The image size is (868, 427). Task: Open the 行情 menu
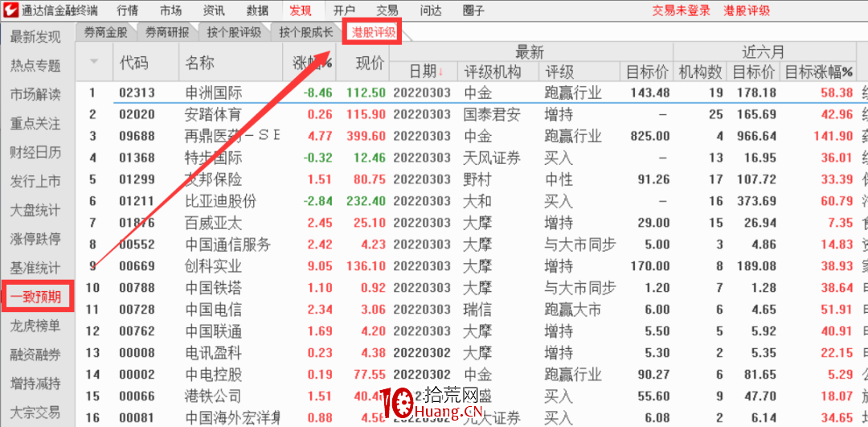click(128, 10)
